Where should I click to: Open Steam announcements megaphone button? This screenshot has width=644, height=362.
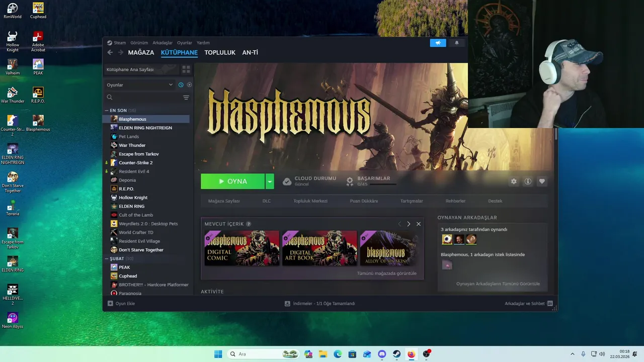[x=438, y=43]
